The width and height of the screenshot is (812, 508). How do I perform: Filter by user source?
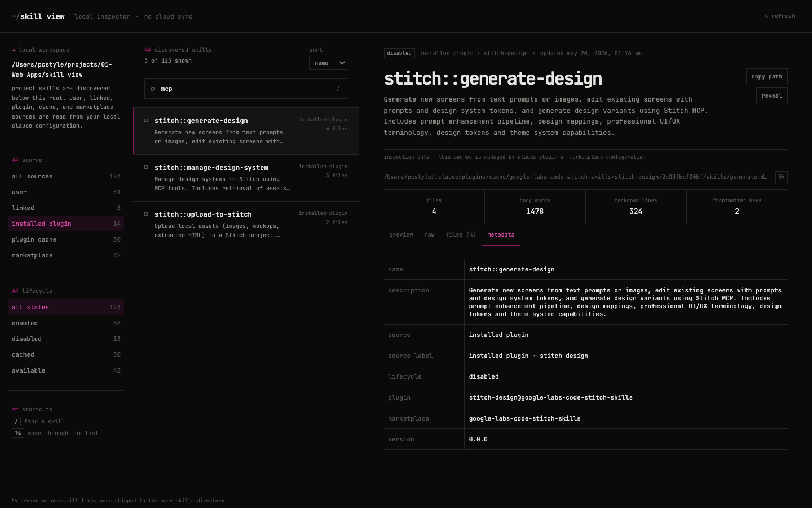(x=67, y=192)
